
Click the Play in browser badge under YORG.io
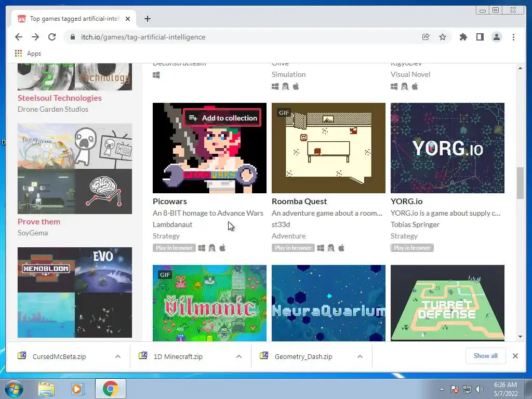412,248
